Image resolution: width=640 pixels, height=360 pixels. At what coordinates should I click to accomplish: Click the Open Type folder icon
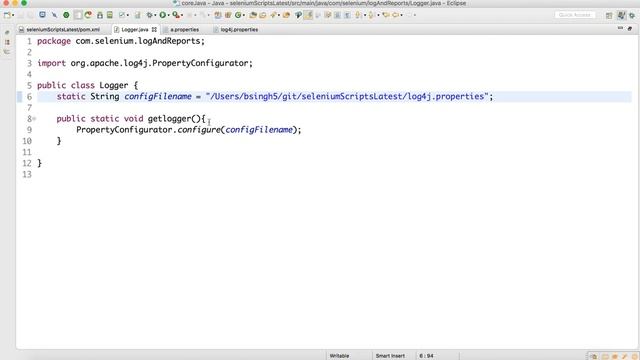point(253,15)
